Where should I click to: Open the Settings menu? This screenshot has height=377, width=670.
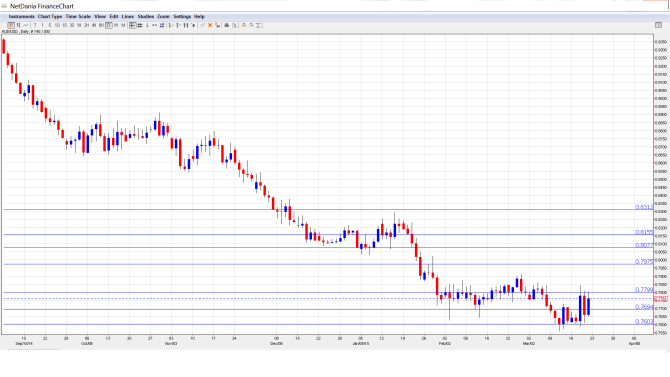[x=182, y=16]
